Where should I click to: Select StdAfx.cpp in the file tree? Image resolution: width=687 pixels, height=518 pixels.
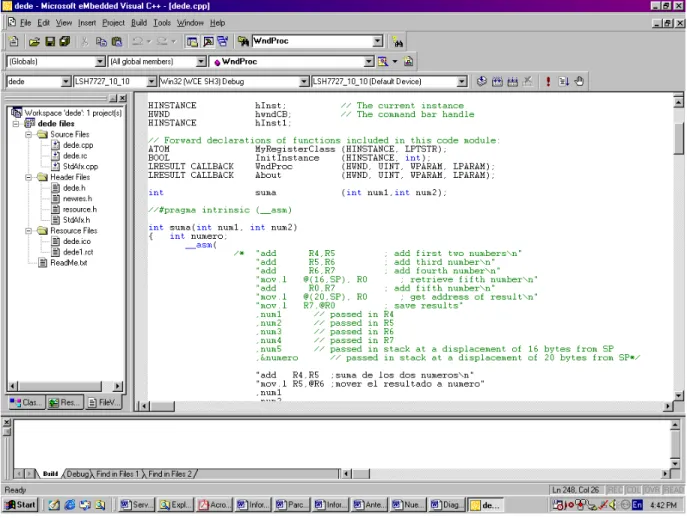[80, 167]
